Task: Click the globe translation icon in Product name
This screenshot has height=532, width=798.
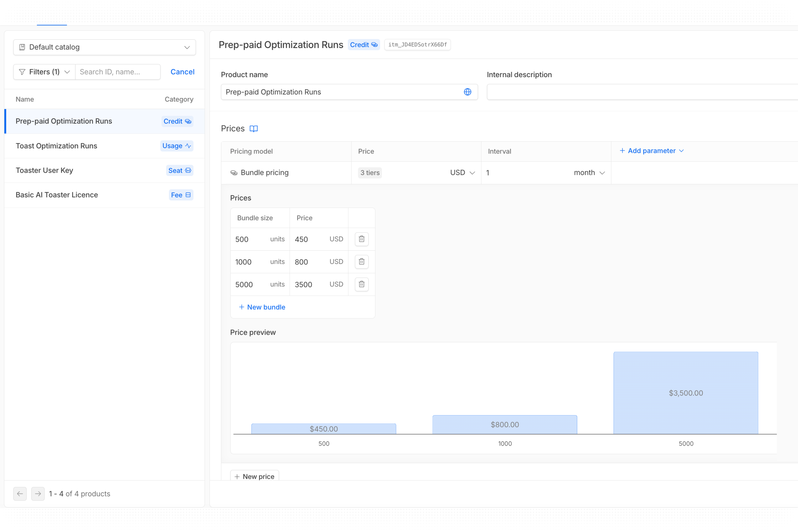Action: pos(467,92)
